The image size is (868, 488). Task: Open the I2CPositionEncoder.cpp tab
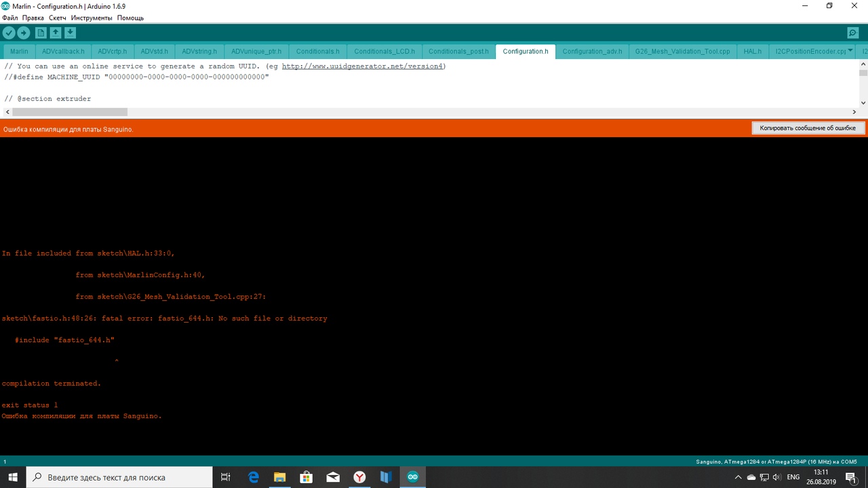click(x=811, y=52)
